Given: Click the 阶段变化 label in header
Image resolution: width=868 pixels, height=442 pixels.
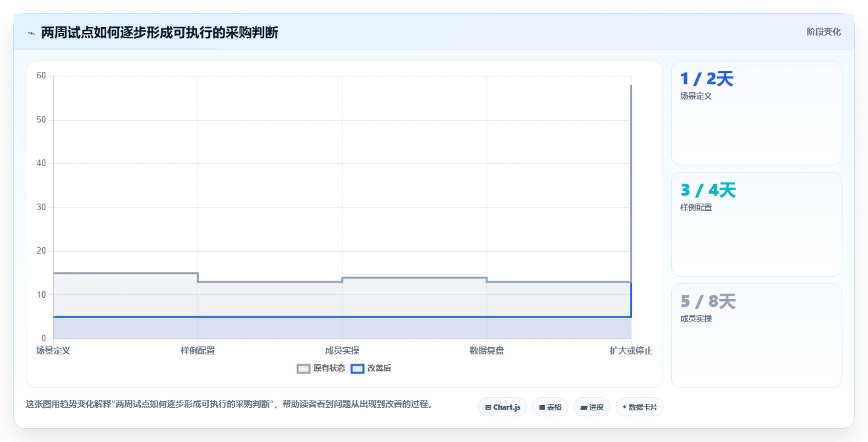Looking at the screenshot, I should click(823, 32).
